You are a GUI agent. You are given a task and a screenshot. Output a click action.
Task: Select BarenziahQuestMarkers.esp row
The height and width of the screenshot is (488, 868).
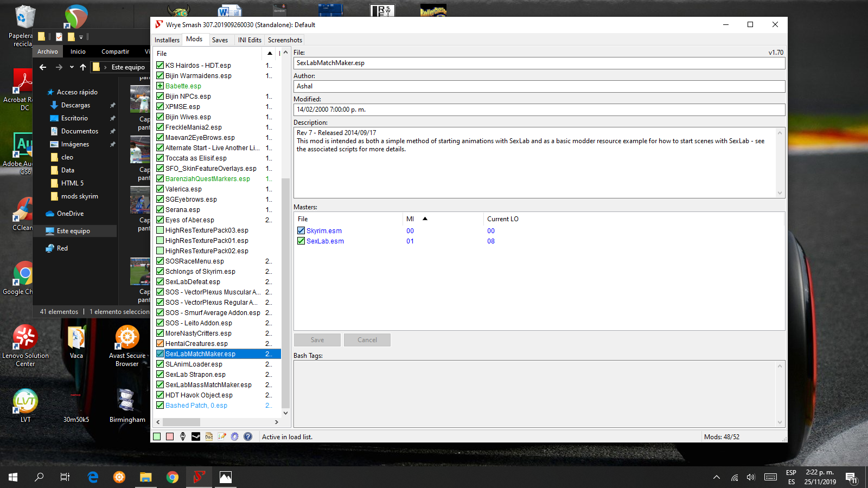pyautogui.click(x=208, y=178)
